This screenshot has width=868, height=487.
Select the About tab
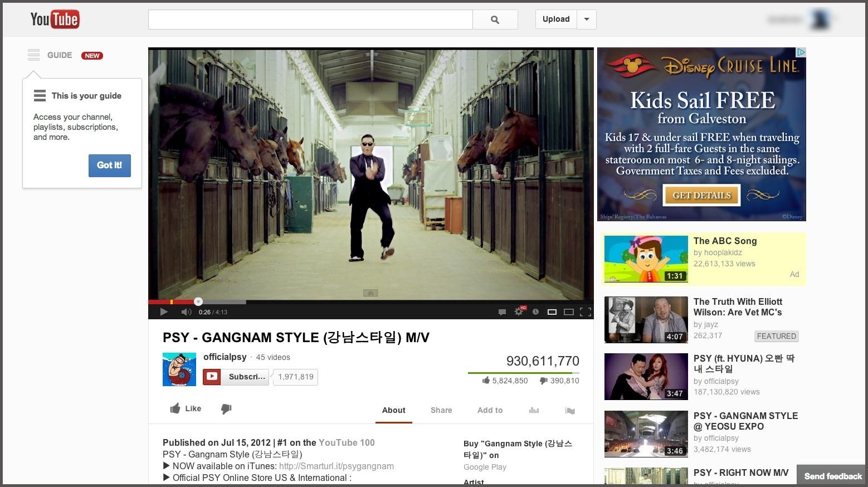(393, 410)
